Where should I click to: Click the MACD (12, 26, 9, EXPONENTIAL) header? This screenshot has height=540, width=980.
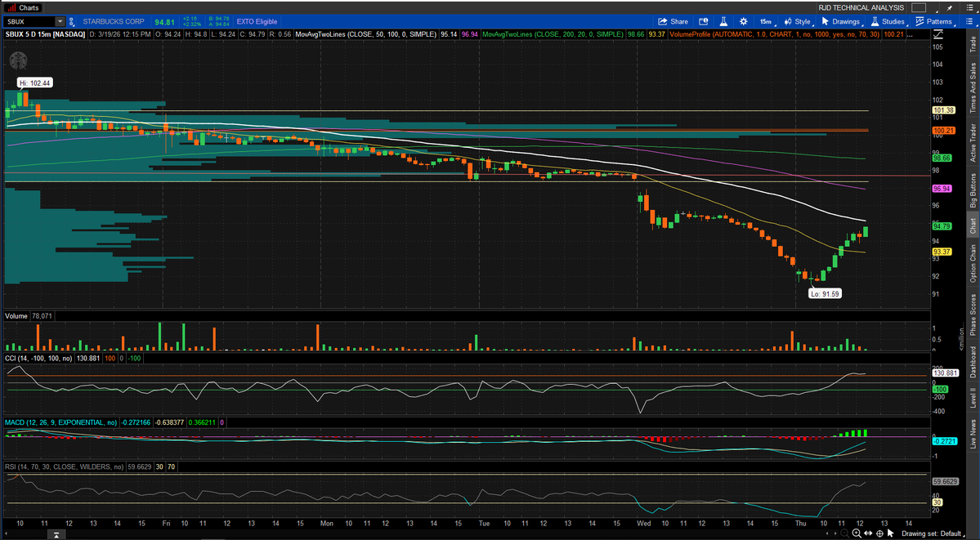(x=61, y=423)
